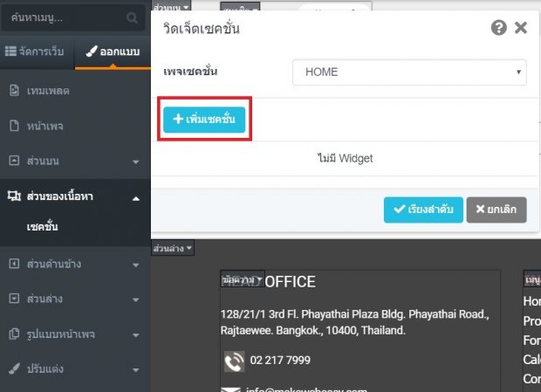This screenshot has width=541, height=392.
Task: Switch to the ออกแบบ tab
Action: [113, 52]
